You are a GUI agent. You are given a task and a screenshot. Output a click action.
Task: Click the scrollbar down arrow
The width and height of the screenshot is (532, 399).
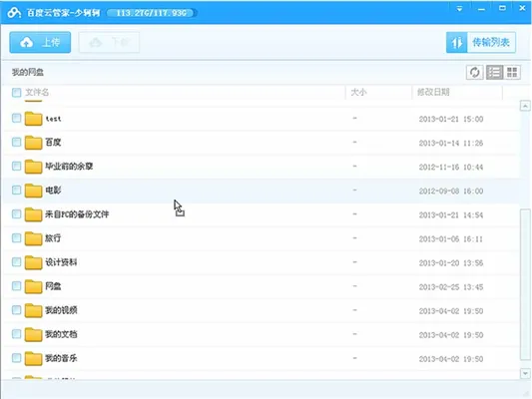[525, 374]
